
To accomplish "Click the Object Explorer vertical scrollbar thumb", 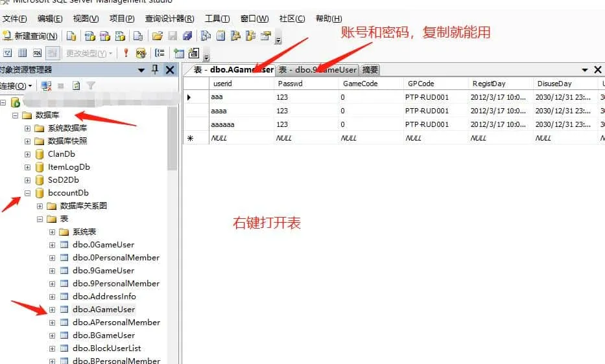I will (x=172, y=138).
